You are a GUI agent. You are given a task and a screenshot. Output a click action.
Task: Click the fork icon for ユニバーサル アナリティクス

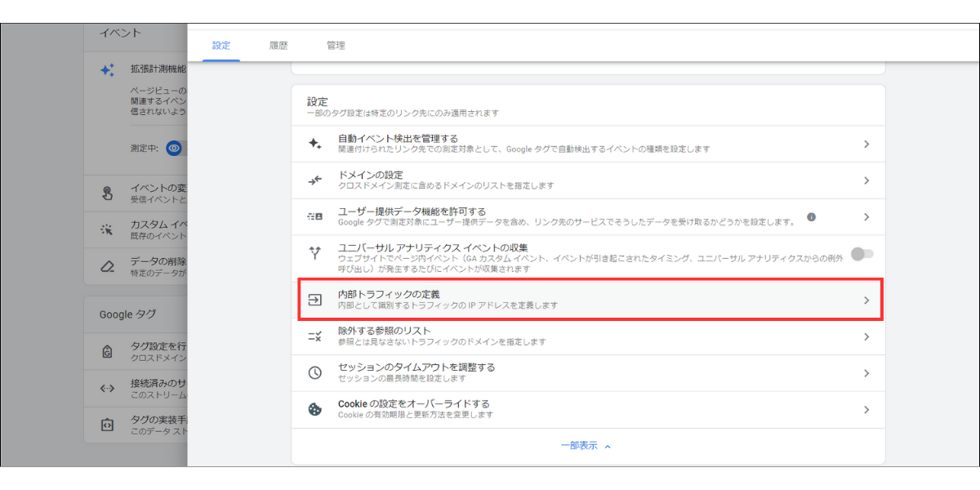pyautogui.click(x=314, y=254)
